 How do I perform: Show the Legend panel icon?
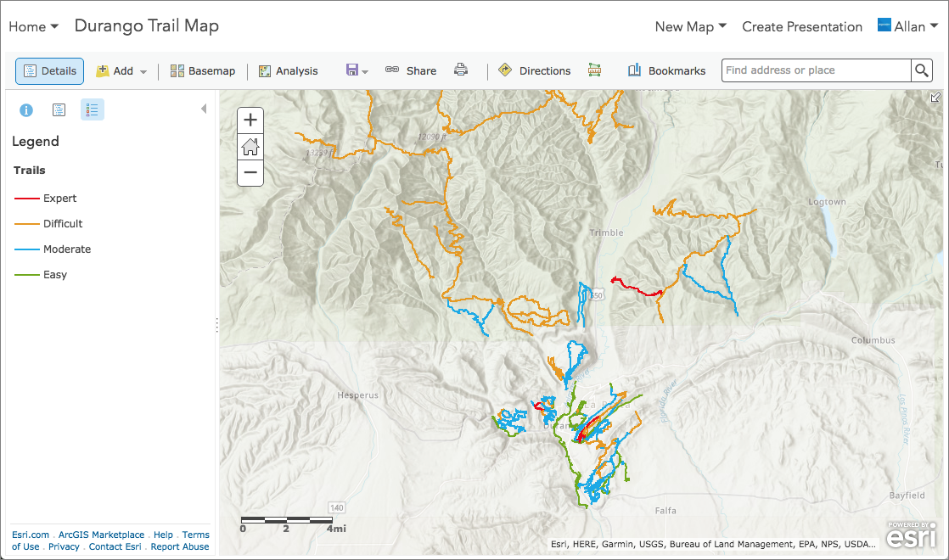(93, 109)
